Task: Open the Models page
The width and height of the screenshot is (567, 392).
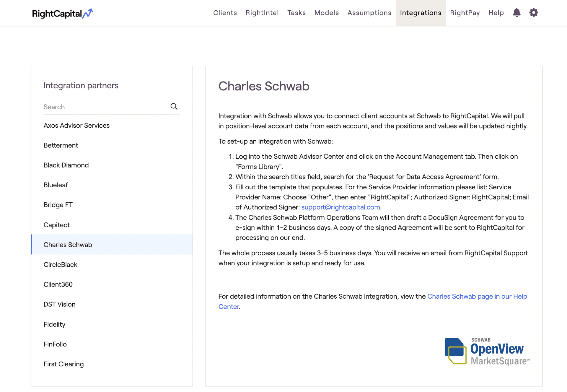Action: (327, 13)
